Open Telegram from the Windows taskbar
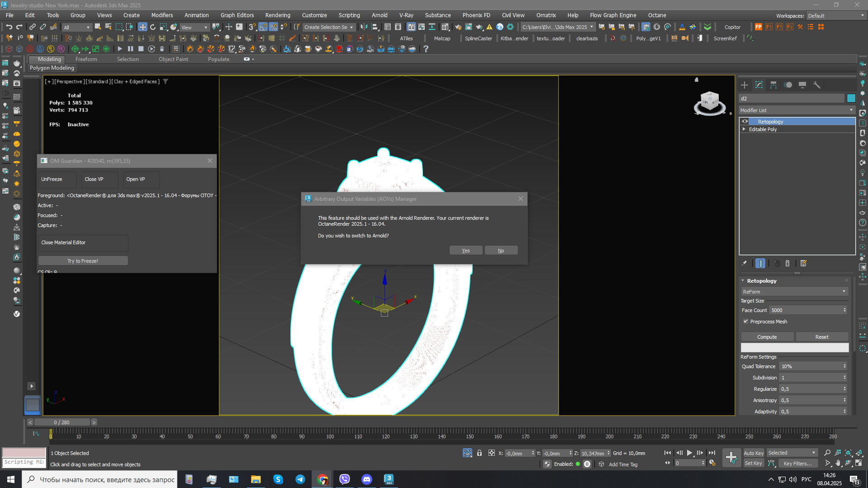 [300, 479]
